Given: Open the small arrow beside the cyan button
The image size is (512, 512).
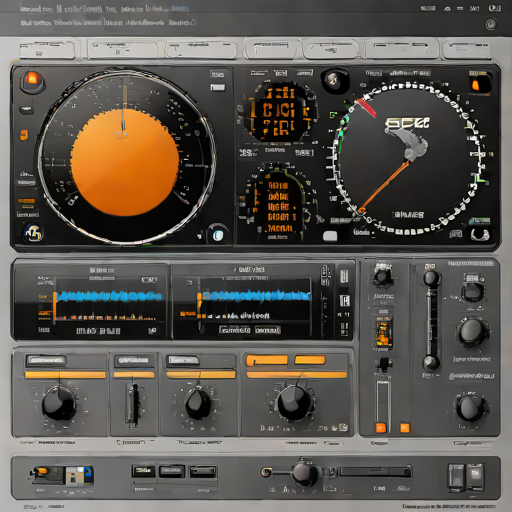Looking at the screenshot, I should click(199, 236).
